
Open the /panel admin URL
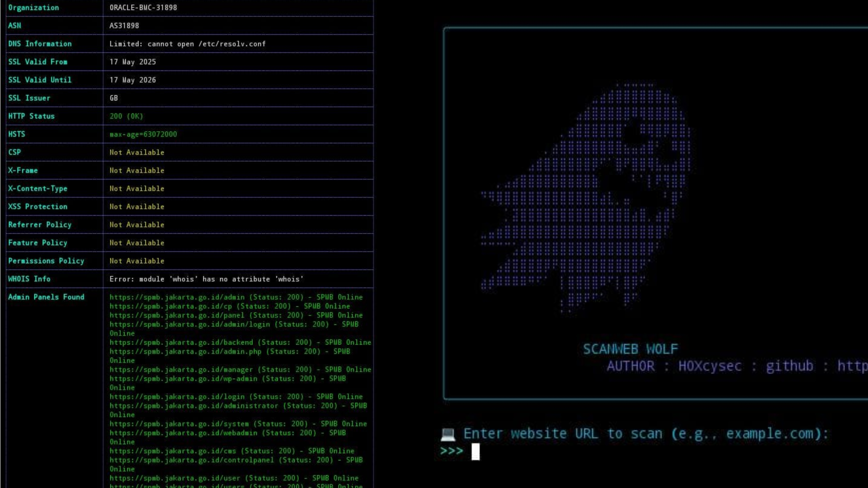177,315
